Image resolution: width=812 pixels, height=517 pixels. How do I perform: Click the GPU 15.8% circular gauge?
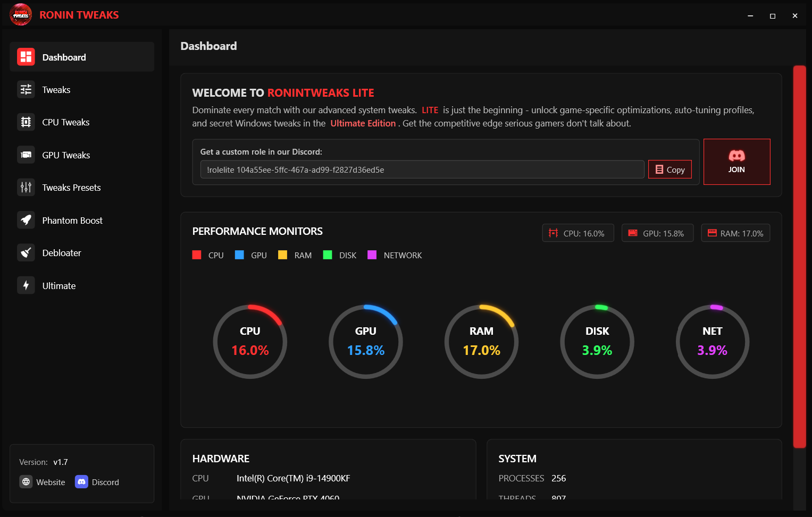point(366,342)
